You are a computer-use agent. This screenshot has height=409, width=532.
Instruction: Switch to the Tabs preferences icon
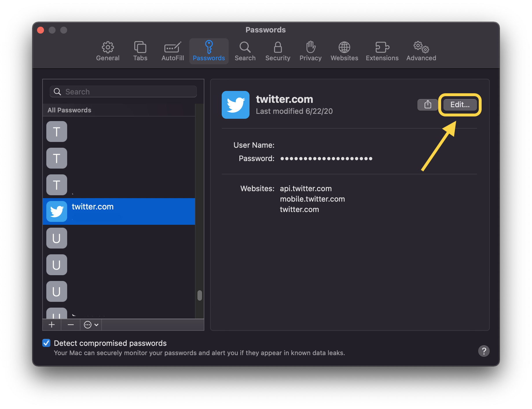coord(140,51)
